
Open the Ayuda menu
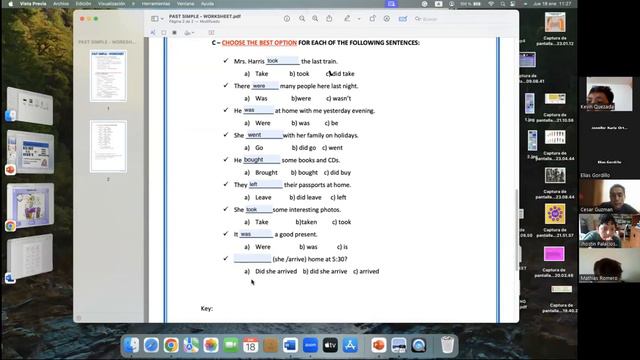[x=207, y=4]
